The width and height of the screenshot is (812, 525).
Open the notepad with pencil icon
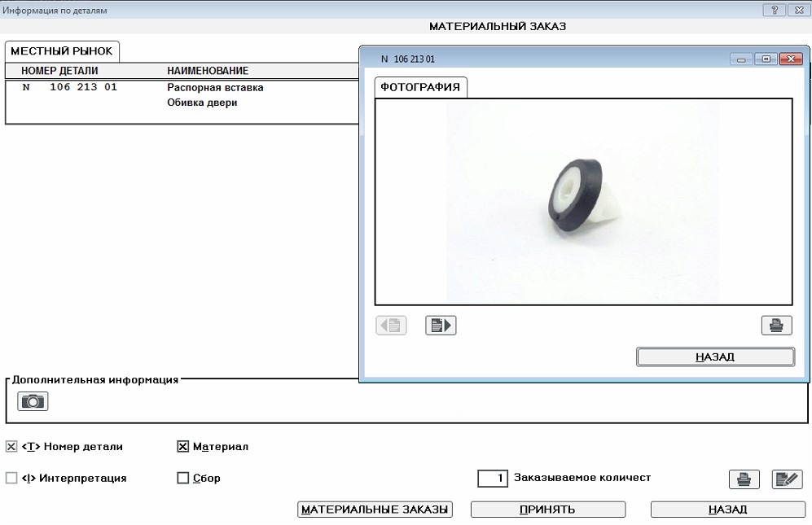pos(787,479)
